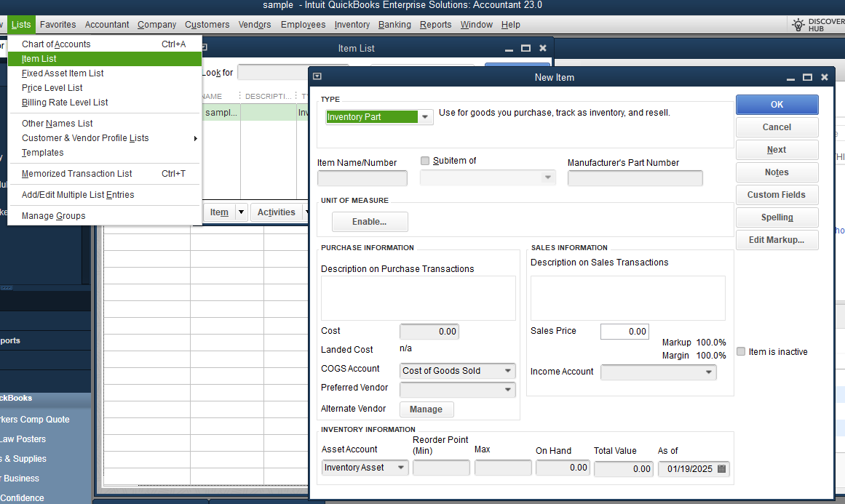Maximize the Item List window

point(526,48)
